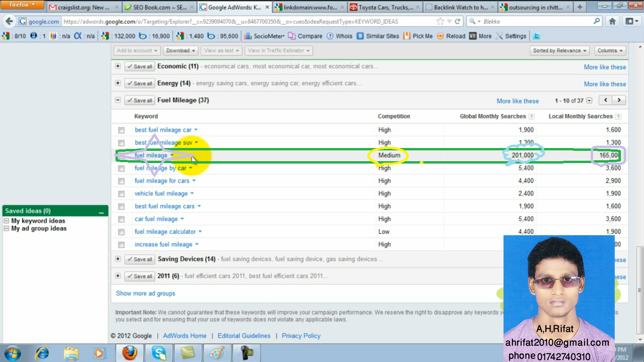Viewport: 644px width, 362px height.
Task: Check the 'increase fuel mileage' checkbox
Action: click(121, 245)
